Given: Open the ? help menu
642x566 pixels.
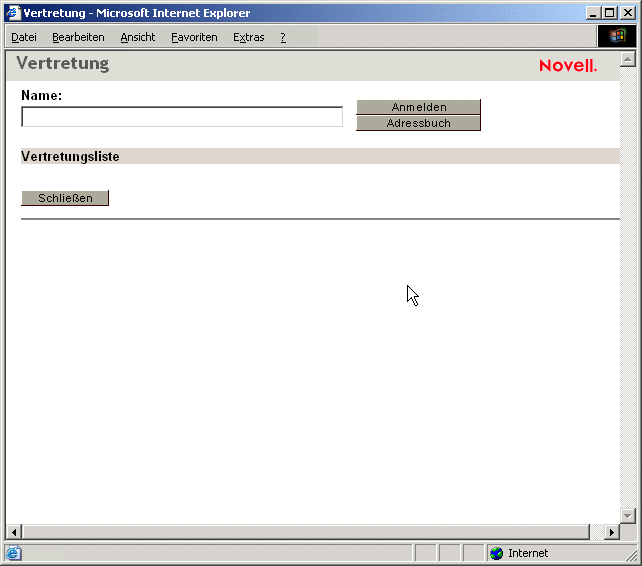Looking at the screenshot, I should pyautogui.click(x=283, y=37).
